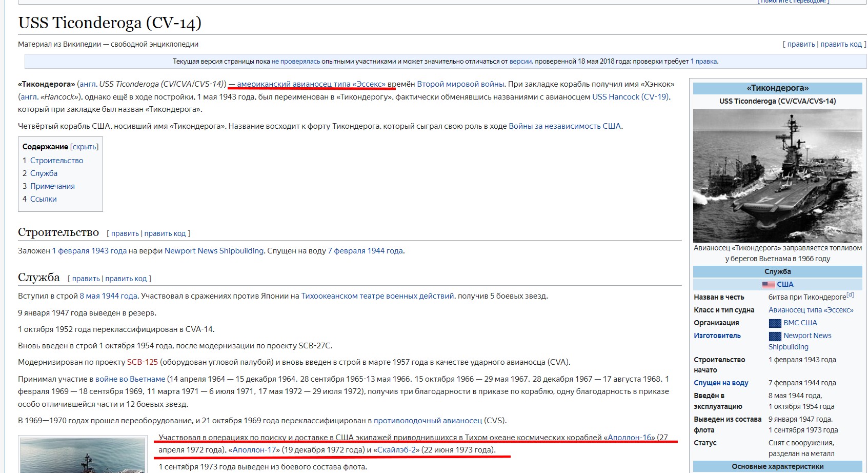Open the 1 правка link in the notice
Viewport: 868px width, 473px height.
pos(703,62)
